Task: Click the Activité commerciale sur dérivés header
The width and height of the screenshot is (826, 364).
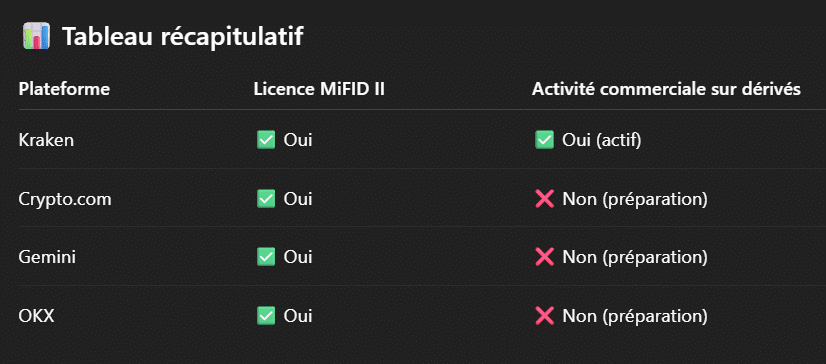Action: tap(666, 89)
